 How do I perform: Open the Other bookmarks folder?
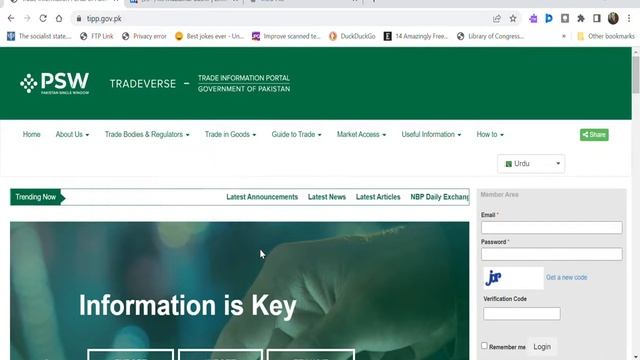[x=606, y=36]
